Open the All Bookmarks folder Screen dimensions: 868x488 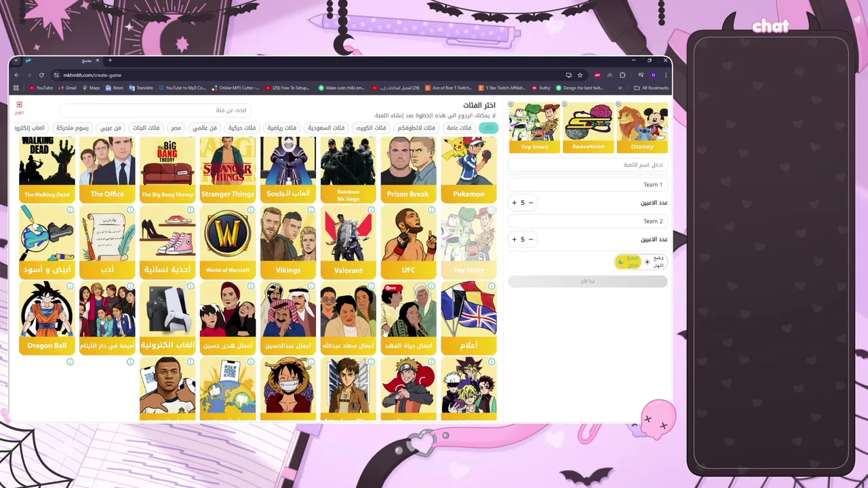coord(651,87)
